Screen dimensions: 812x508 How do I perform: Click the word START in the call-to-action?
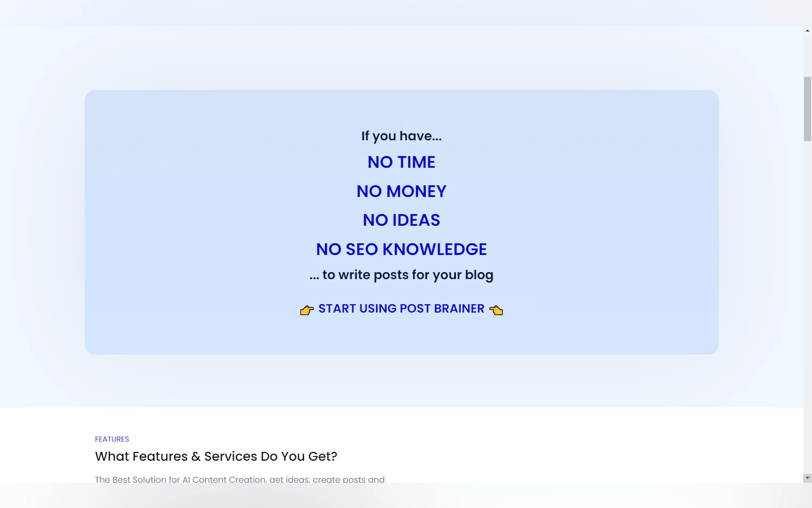pos(337,308)
